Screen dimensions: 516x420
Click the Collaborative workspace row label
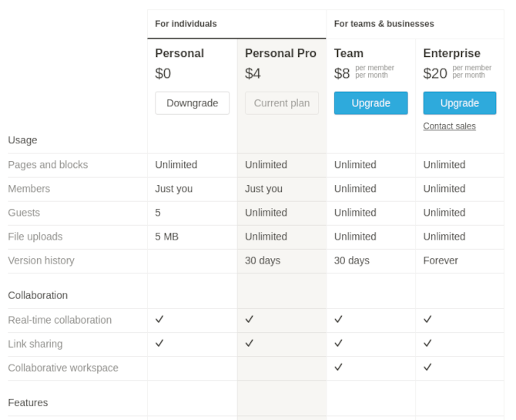(x=63, y=368)
